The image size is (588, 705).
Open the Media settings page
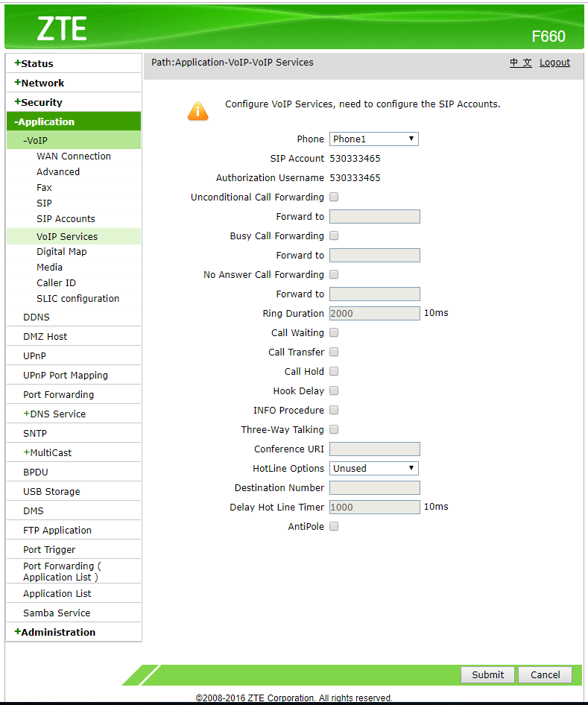pos(49,267)
